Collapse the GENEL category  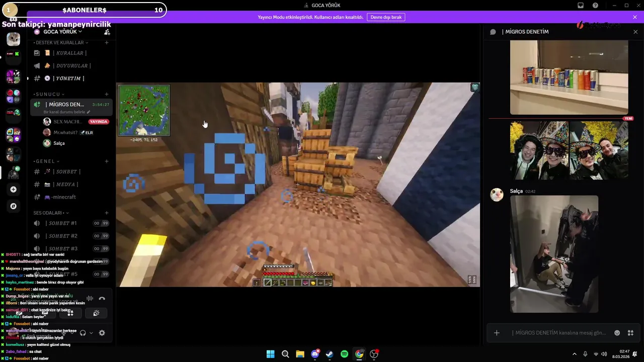coord(46,161)
